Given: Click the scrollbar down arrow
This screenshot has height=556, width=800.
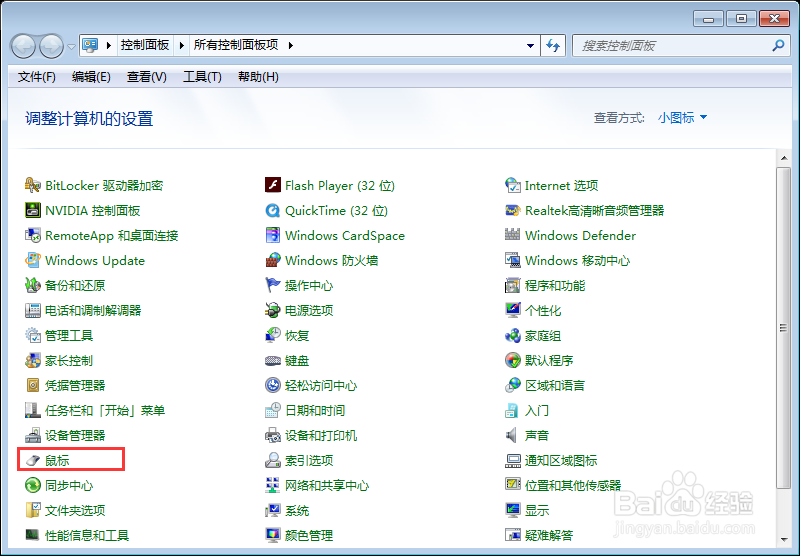Looking at the screenshot, I should [x=784, y=539].
